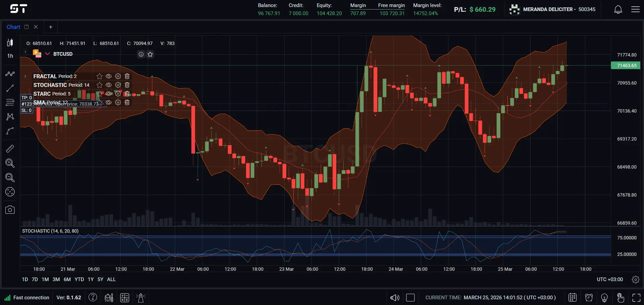Switch to the Chart tab
The height and width of the screenshot is (305, 644).
[x=13, y=27]
